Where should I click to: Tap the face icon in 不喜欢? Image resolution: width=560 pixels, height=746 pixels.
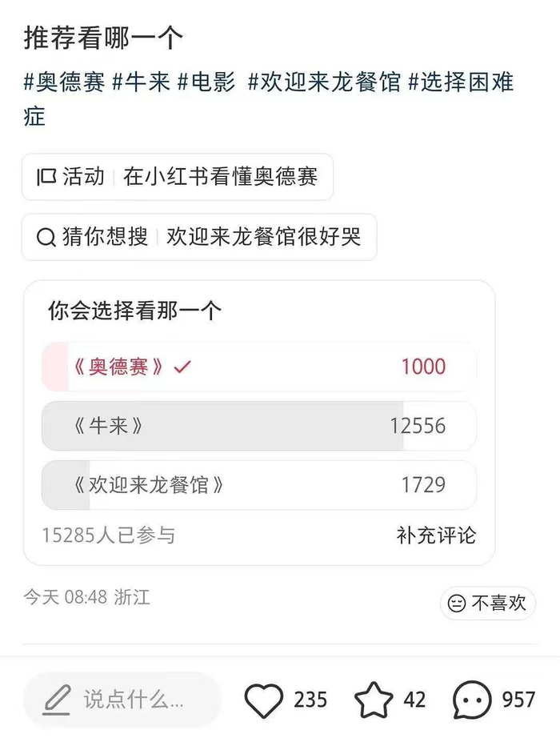456,604
